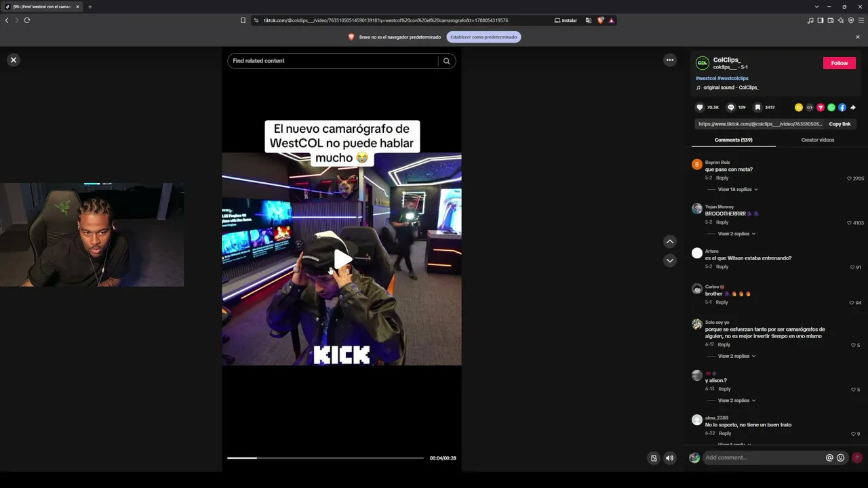Toggle the Brave sidebar panel

(821, 20)
